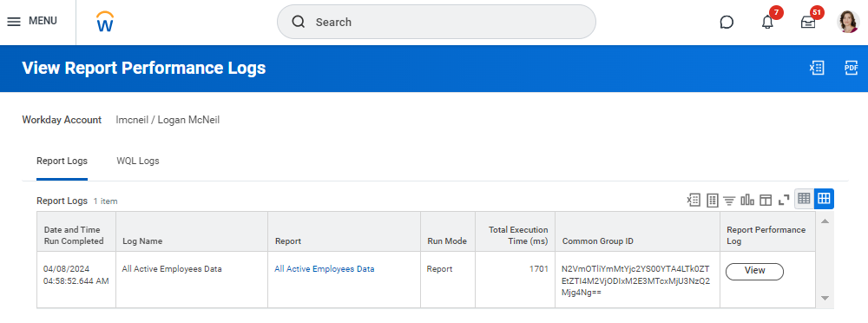Click the execution time value 1701
This screenshot has width=868, height=323.
click(x=539, y=269)
